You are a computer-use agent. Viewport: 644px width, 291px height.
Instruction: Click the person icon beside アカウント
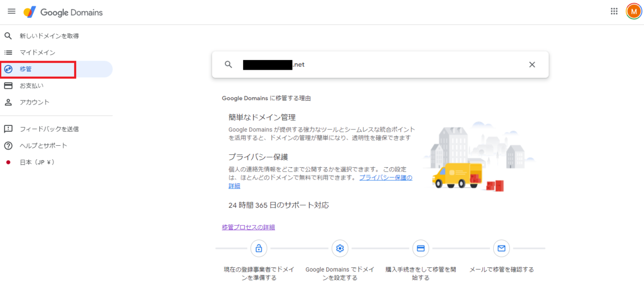[x=8, y=102]
